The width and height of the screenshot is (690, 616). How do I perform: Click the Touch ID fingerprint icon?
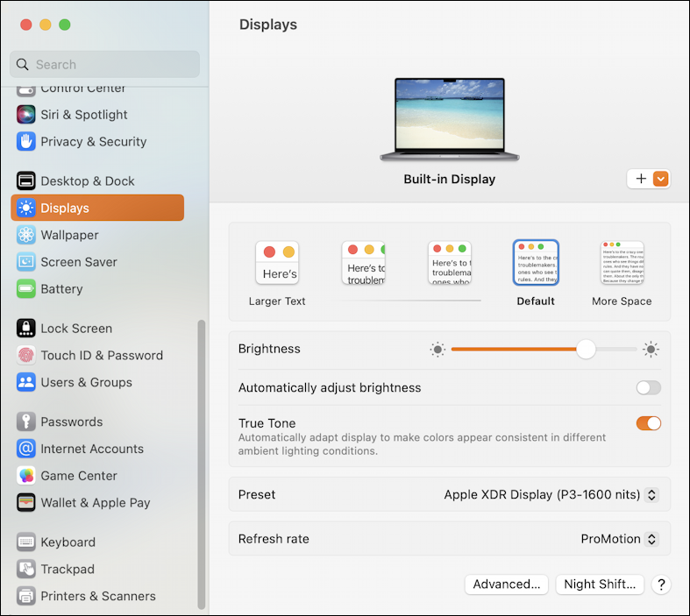click(26, 355)
